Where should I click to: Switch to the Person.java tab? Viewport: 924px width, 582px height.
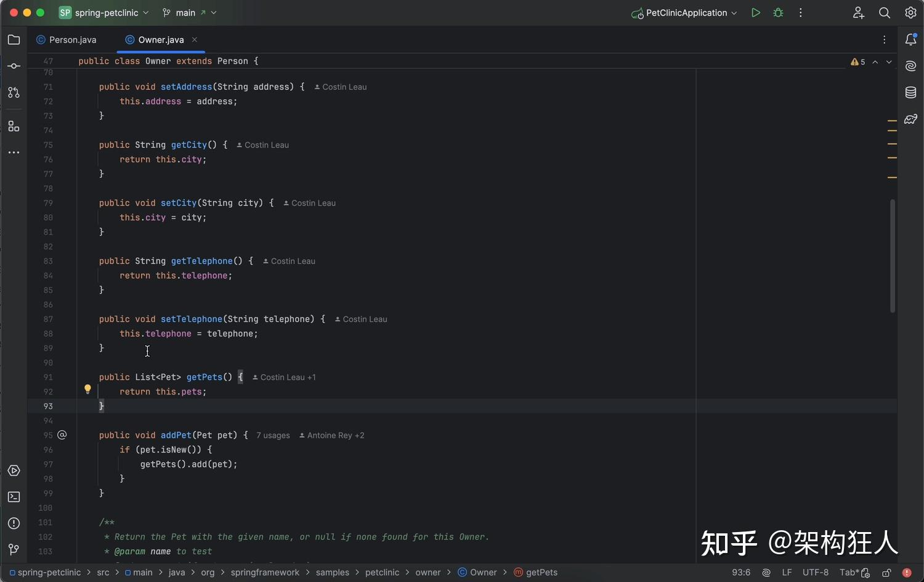[x=67, y=40]
